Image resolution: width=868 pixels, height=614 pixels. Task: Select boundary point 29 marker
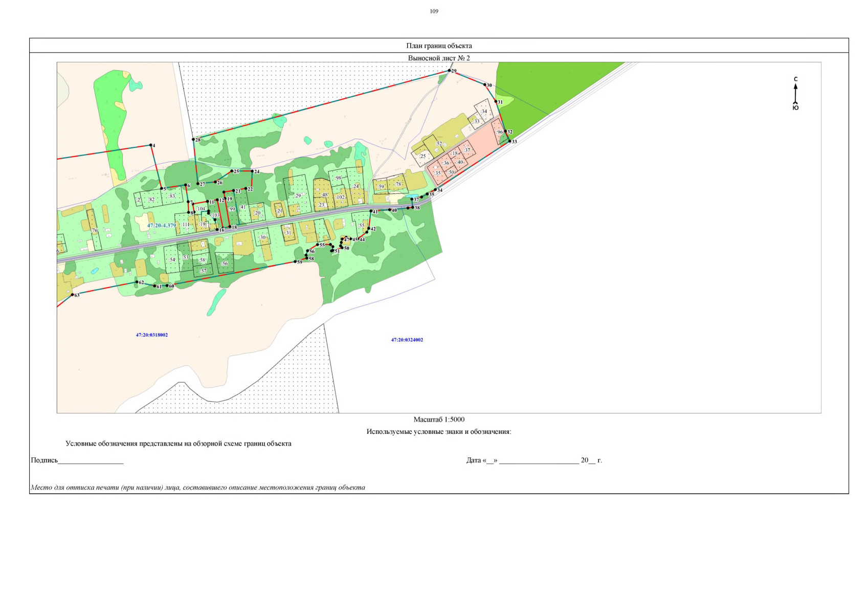coord(450,70)
